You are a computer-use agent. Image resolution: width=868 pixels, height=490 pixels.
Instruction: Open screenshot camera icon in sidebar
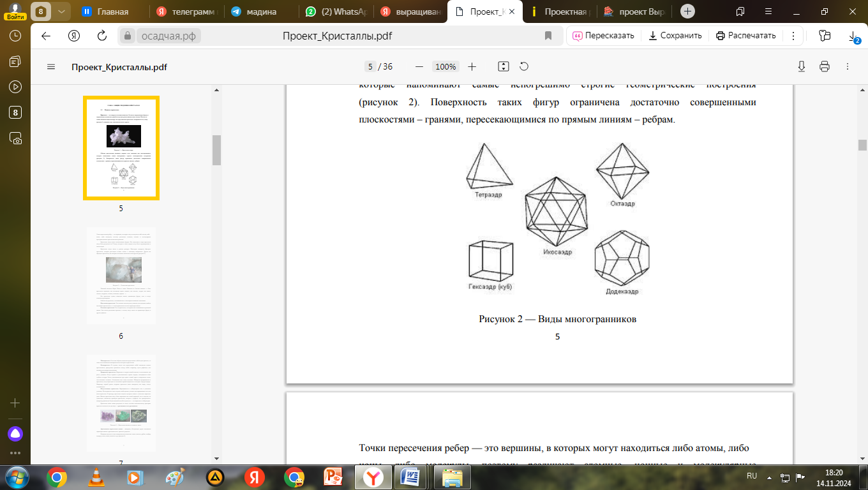pyautogui.click(x=15, y=138)
